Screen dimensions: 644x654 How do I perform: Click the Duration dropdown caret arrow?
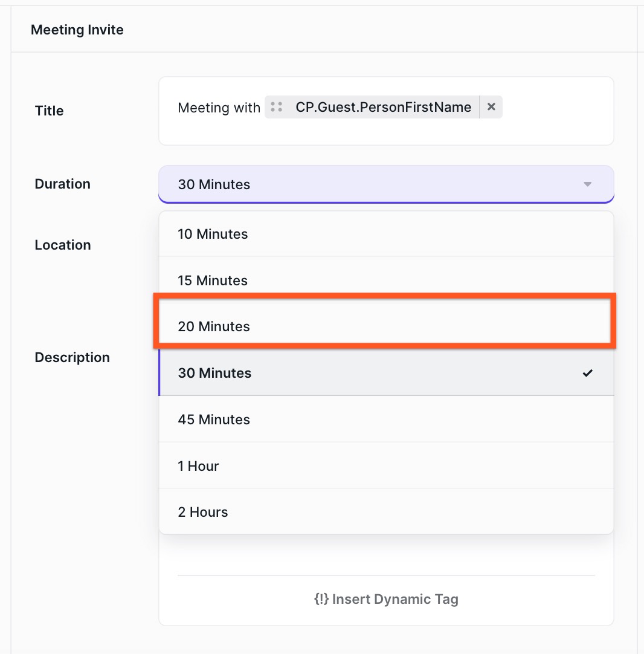tap(587, 184)
